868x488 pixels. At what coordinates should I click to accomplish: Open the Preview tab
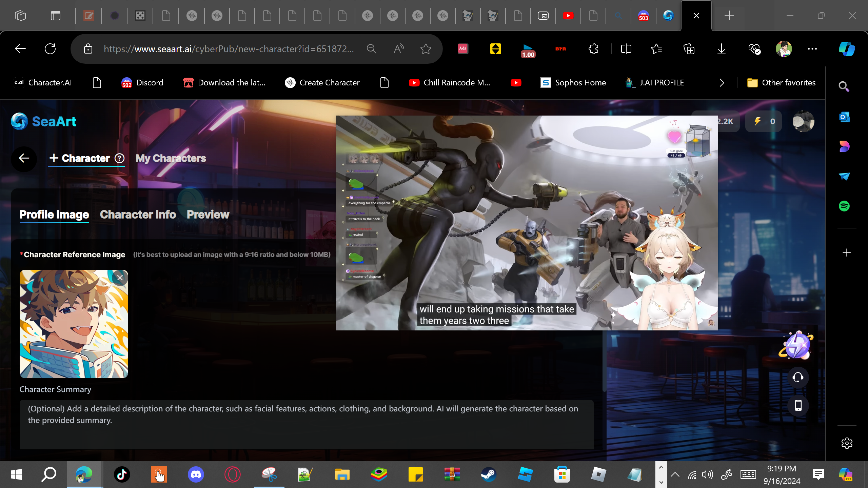pyautogui.click(x=208, y=215)
